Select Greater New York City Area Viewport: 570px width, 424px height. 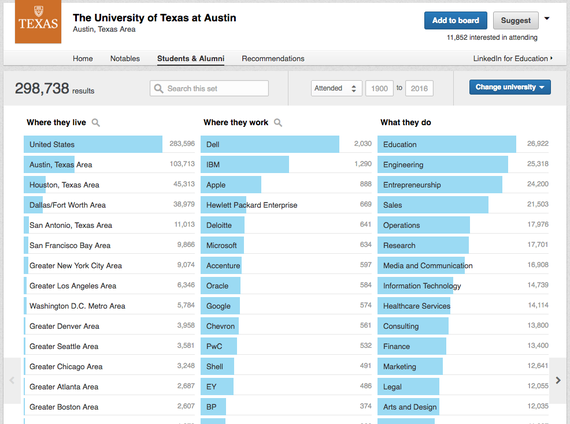(x=109, y=265)
